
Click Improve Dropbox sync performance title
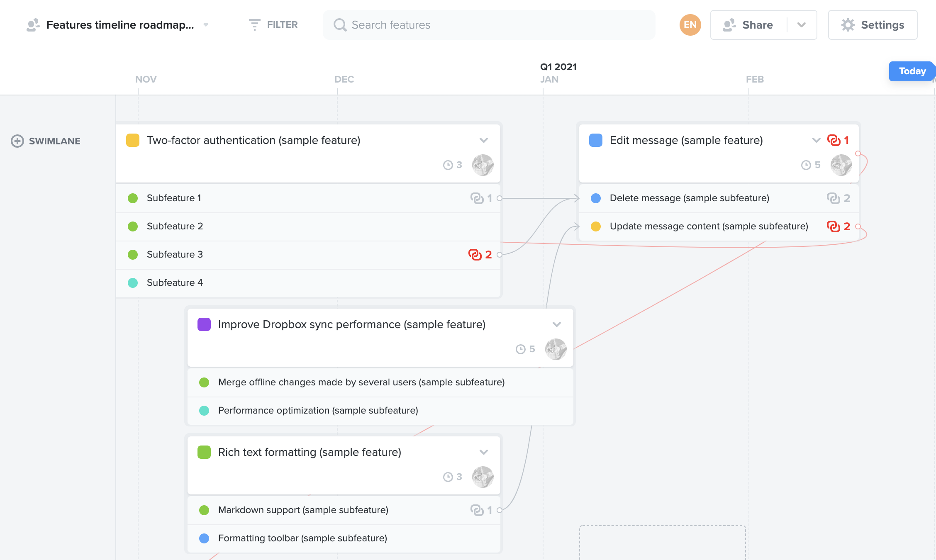point(352,324)
